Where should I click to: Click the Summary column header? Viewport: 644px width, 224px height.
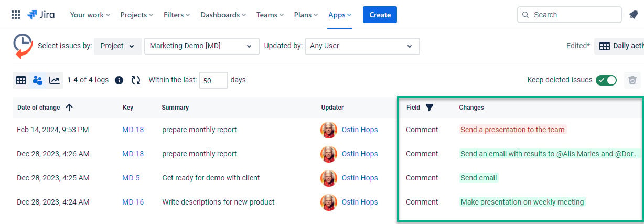pos(175,108)
